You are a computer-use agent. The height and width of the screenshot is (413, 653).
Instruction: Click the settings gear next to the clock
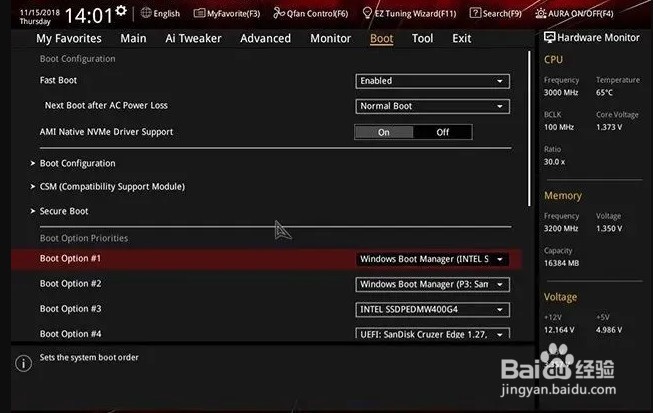(x=121, y=11)
